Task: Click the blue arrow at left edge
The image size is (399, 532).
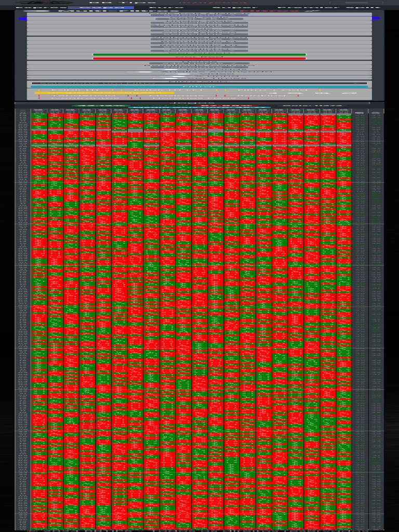Action: pos(23,19)
